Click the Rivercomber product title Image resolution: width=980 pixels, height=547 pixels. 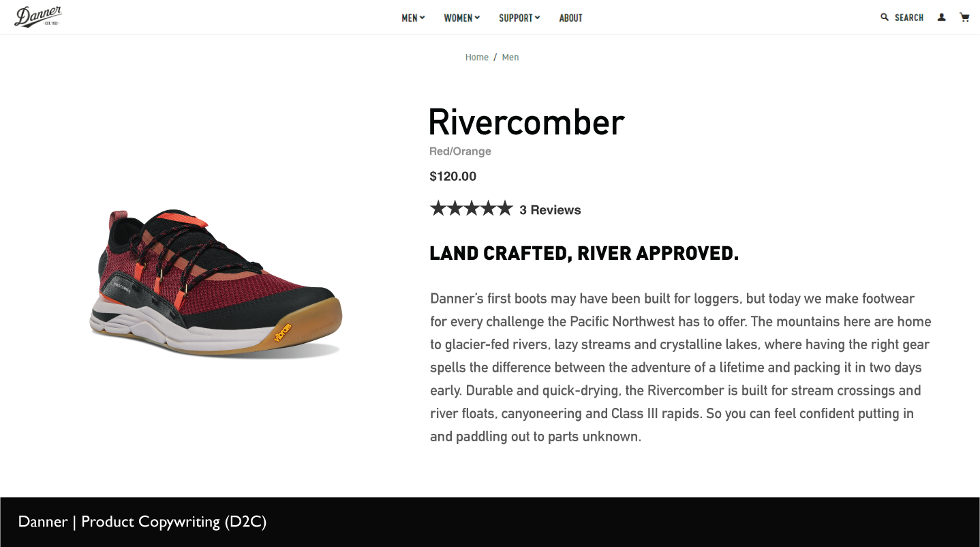click(x=526, y=122)
